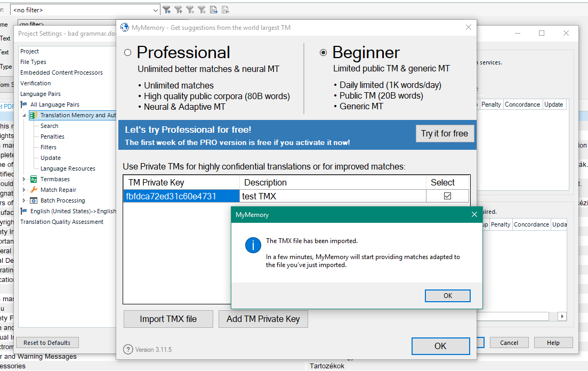Viewport: 588px width, 371px height.
Task: Click the English (United States) flag icon
Action: [23, 211]
